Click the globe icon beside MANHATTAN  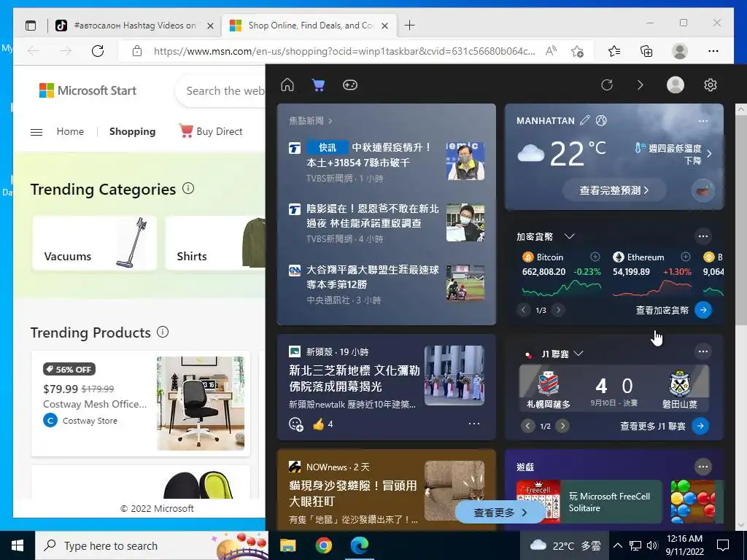pos(601,120)
